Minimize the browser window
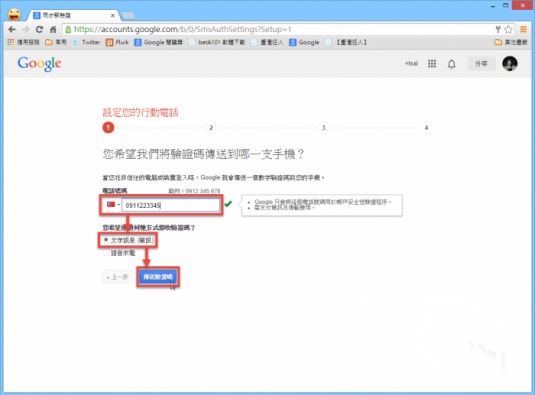Viewport: 535px width, 395px height. pos(493,6)
